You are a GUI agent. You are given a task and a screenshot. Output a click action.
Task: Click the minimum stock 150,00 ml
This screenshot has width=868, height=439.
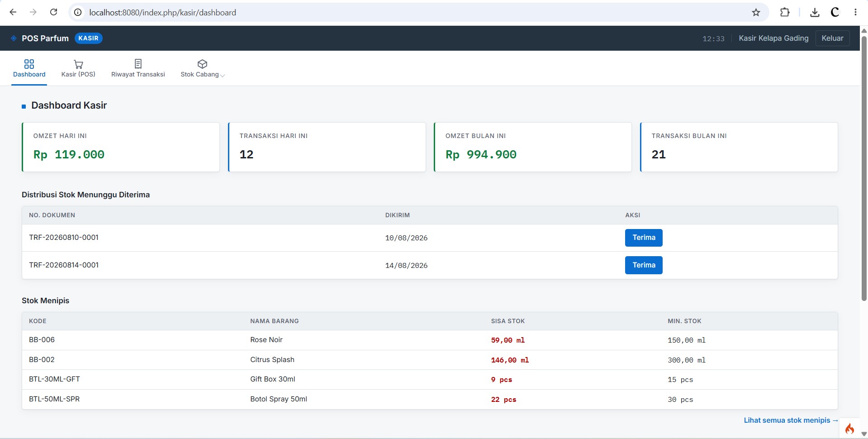[687, 340]
